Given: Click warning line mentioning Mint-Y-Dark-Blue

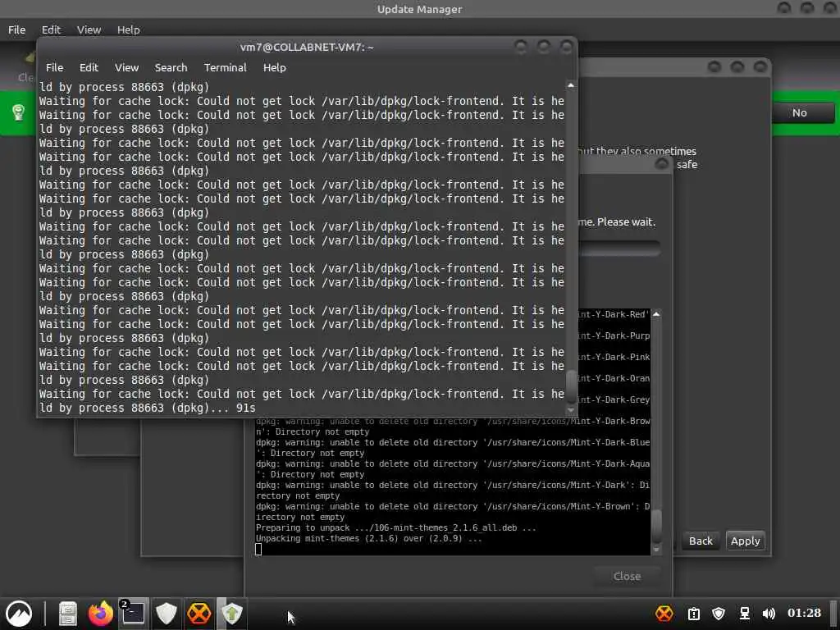Looking at the screenshot, I should [453, 447].
